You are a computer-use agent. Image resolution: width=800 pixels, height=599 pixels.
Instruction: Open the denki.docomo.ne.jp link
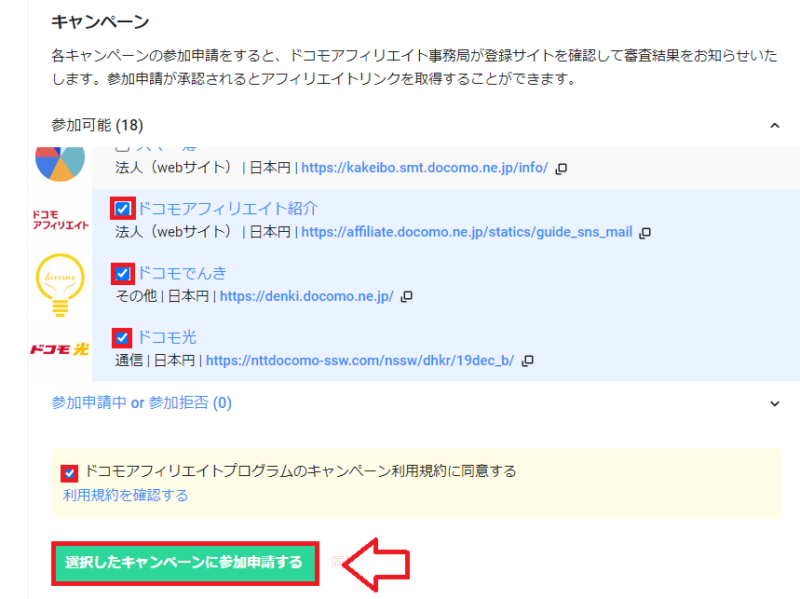(x=307, y=296)
